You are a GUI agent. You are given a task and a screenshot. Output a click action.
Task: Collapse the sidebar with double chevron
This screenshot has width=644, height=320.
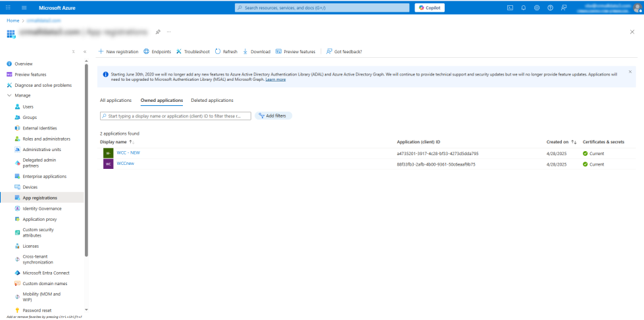click(85, 52)
